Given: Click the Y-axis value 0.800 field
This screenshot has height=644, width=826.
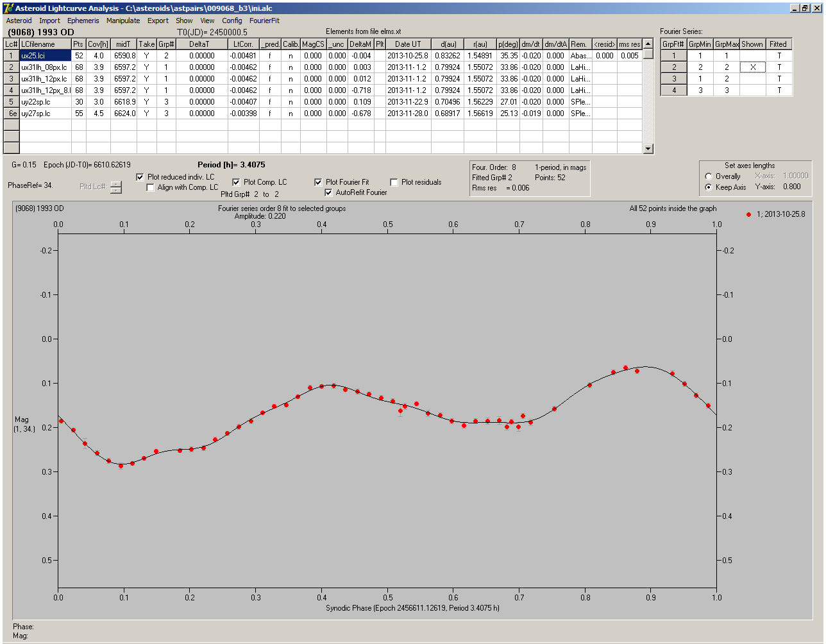Looking at the screenshot, I should pyautogui.click(x=792, y=187).
